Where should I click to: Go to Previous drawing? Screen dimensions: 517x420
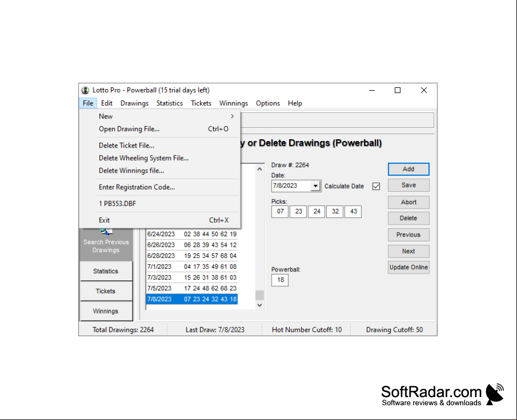tap(409, 234)
